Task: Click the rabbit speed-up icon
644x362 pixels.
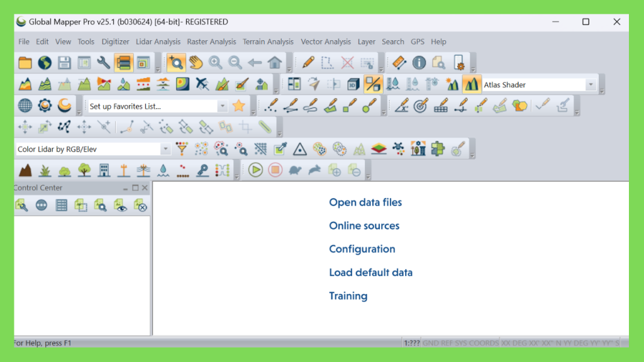Action: click(314, 170)
